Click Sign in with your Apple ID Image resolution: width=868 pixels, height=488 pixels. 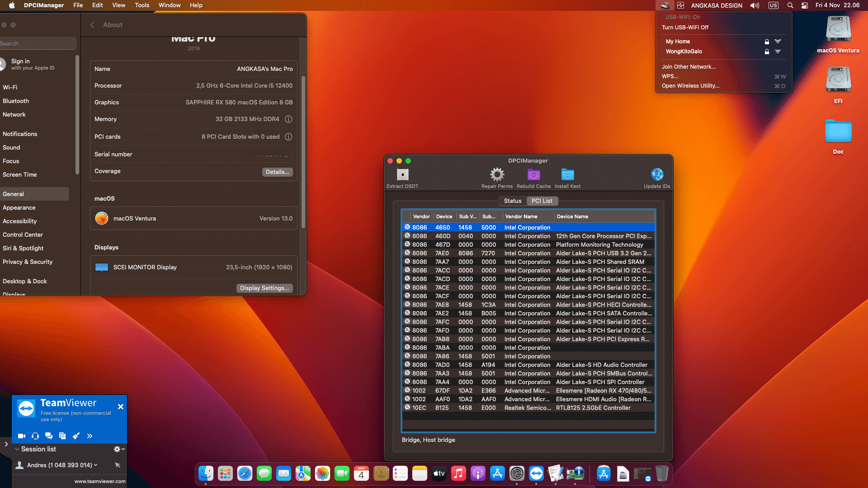pos(33,64)
